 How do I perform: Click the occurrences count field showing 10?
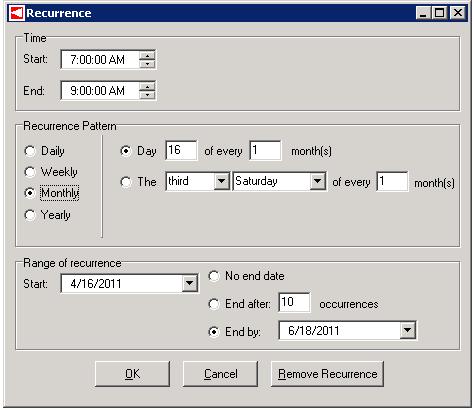[x=294, y=303]
